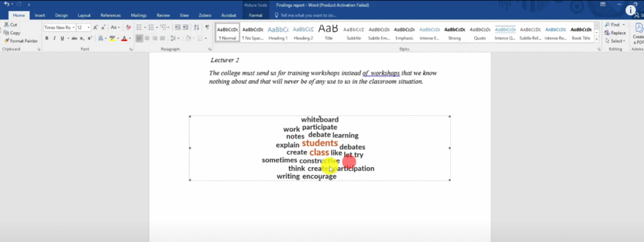
Task: Switch to the Design tab
Action: pos(61,15)
